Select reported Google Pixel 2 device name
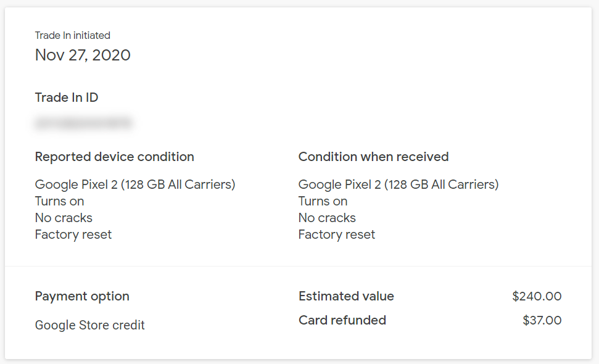Image resolution: width=599 pixels, height=364 pixels. pos(135,184)
